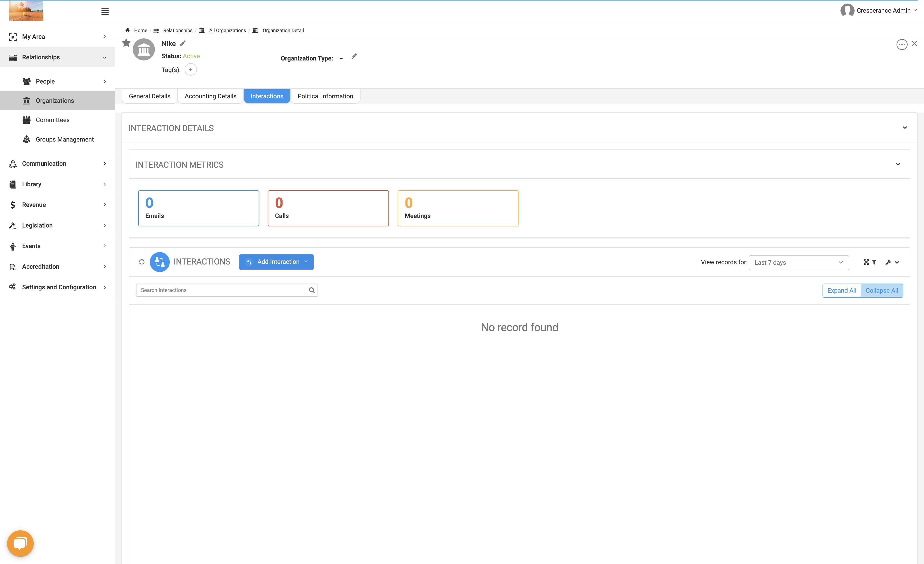The width and height of the screenshot is (924, 564).
Task: Open Organizations in sidebar
Action: pos(57,101)
